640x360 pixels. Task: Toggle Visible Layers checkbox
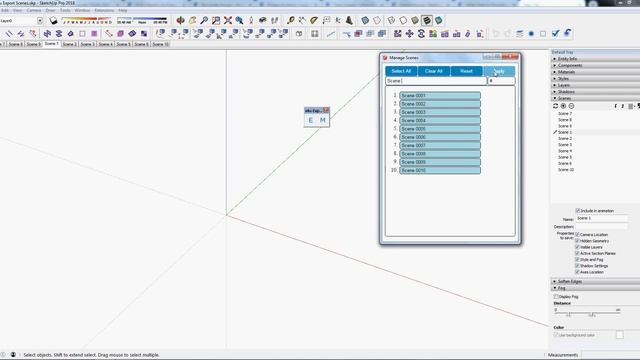pyautogui.click(x=578, y=247)
